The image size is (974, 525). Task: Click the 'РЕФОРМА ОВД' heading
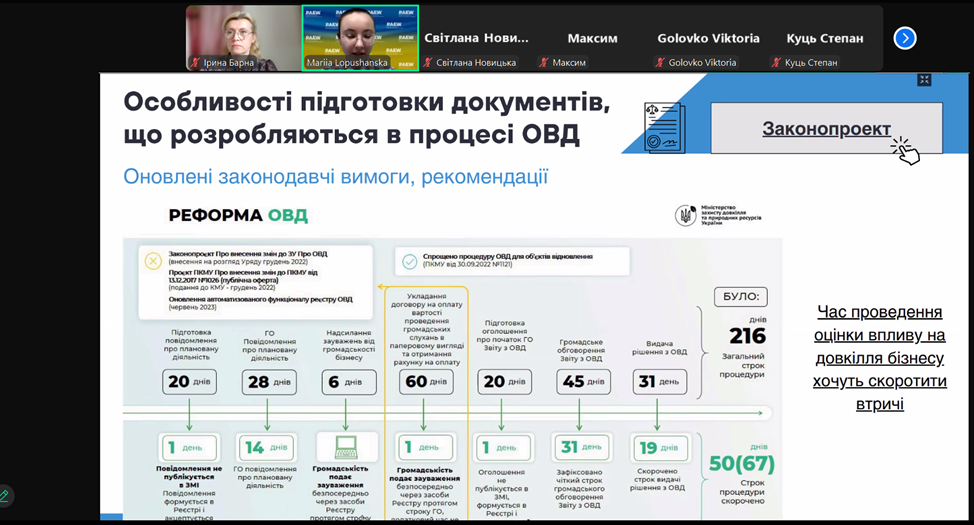point(238,216)
